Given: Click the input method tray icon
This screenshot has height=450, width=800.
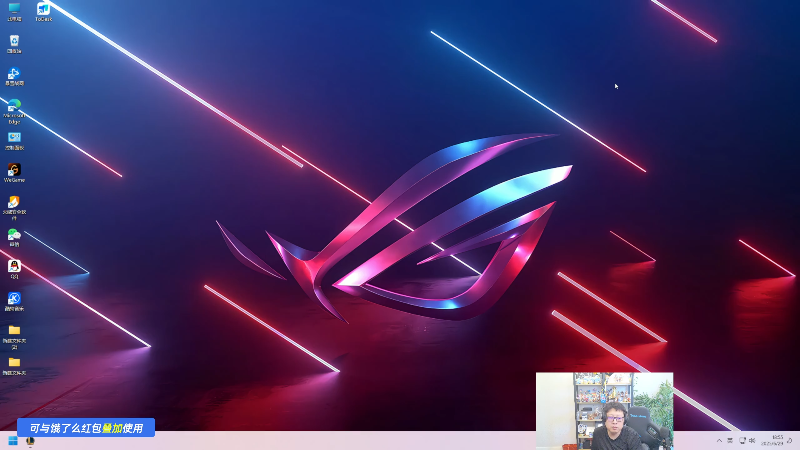Looking at the screenshot, I should tap(730, 440).
